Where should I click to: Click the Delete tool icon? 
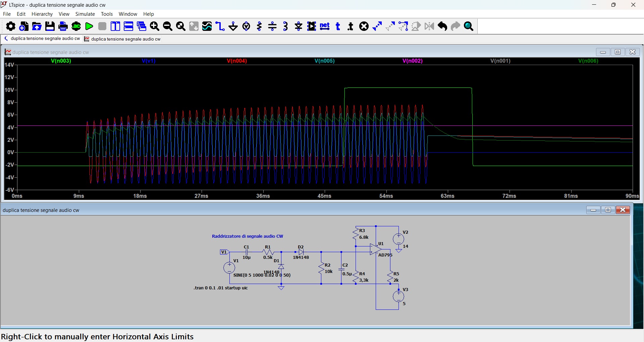364,26
